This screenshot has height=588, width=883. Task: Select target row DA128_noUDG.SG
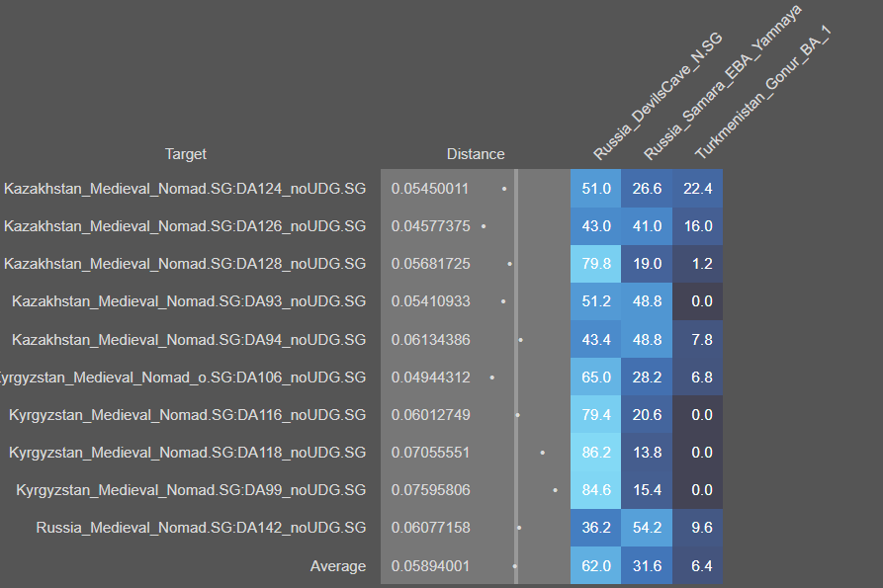pos(185,264)
